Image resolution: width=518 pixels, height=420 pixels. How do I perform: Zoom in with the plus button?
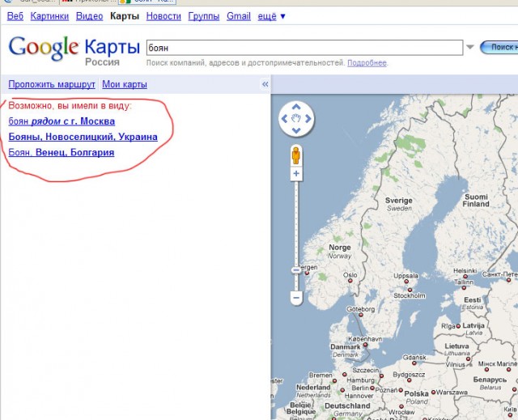296,174
